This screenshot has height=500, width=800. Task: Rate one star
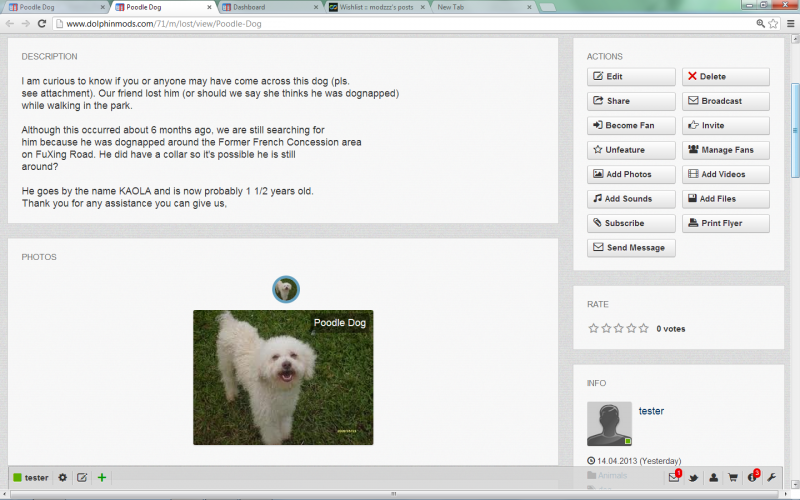pyautogui.click(x=593, y=329)
